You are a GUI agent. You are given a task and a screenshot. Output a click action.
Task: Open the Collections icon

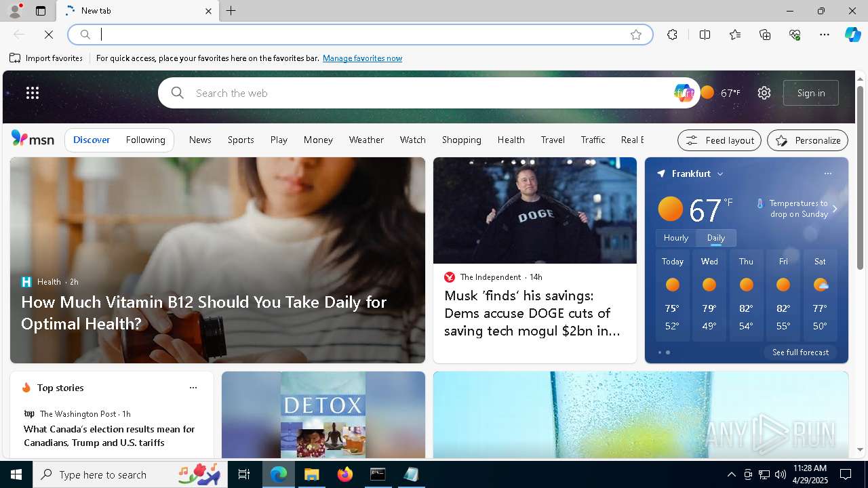[765, 35]
